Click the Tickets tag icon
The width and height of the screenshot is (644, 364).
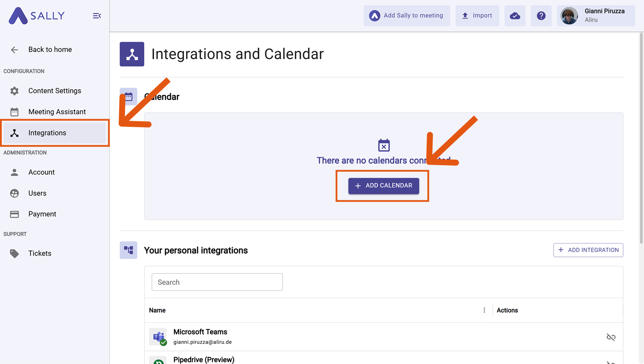14,253
